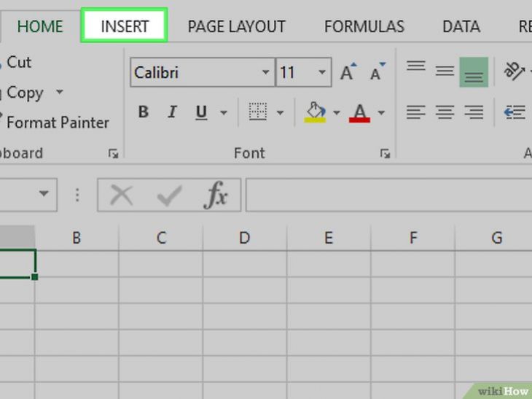This screenshot has width=532, height=399.
Task: Expand the font size dropdown arrow
Action: [x=322, y=72]
